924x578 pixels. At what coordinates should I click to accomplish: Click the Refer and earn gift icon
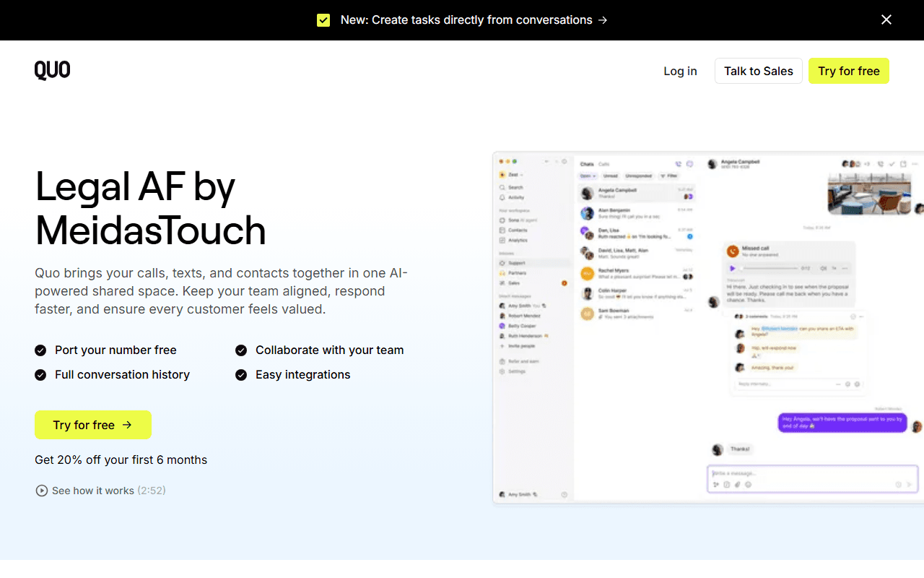pos(502,361)
